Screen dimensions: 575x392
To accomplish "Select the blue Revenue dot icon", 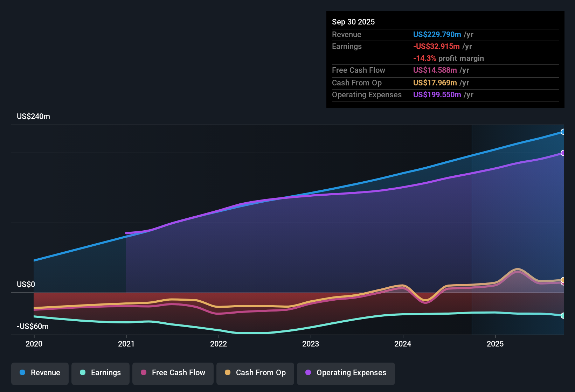I will pos(22,373).
